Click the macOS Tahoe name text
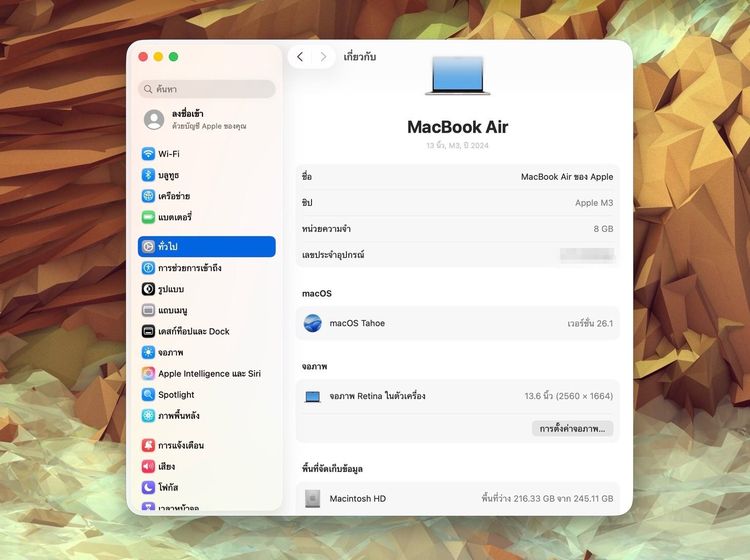Screen dimensions: 750x560 point(357,323)
